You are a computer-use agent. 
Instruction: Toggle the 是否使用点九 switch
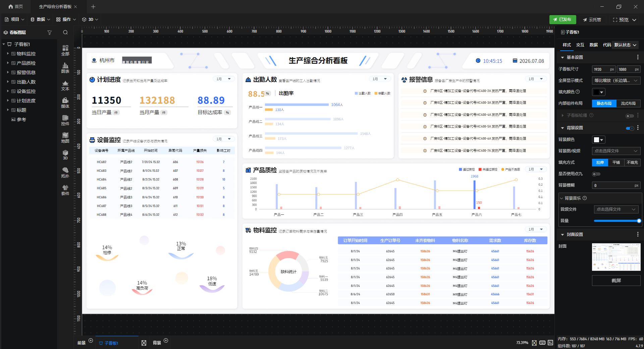point(596,174)
